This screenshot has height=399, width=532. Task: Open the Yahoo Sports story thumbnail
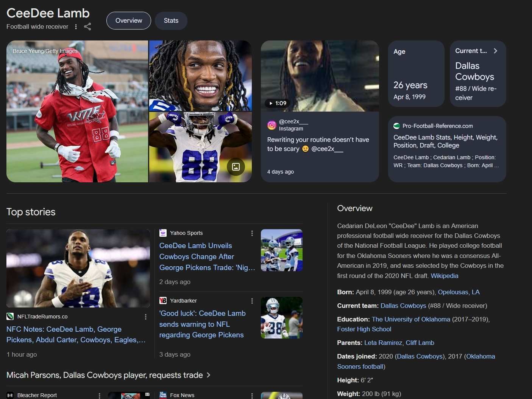click(x=282, y=250)
